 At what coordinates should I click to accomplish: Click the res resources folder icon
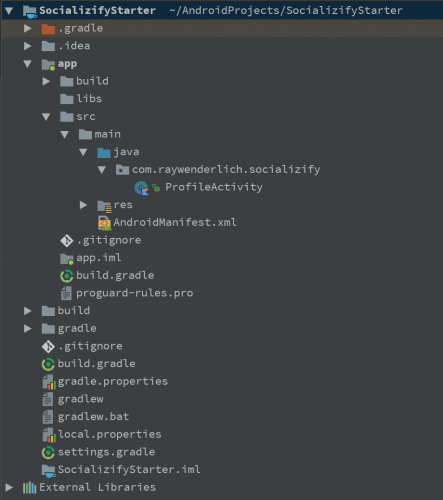click(104, 206)
